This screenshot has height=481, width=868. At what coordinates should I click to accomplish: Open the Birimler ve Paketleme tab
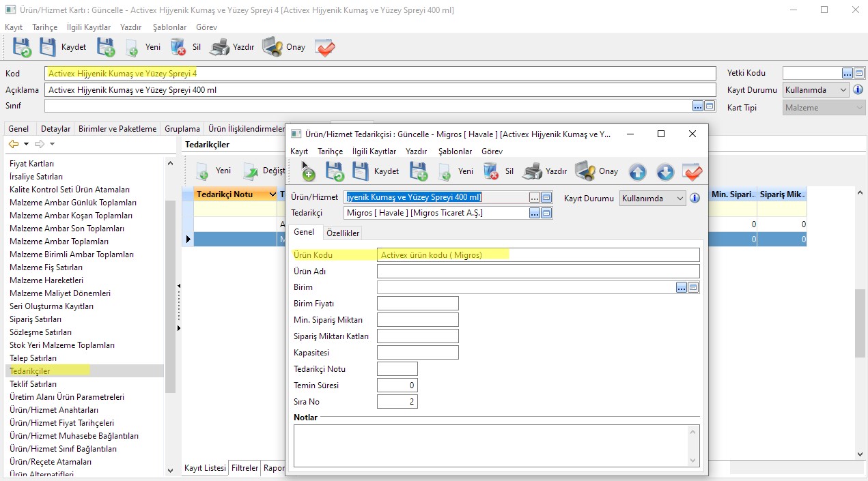[x=117, y=129]
